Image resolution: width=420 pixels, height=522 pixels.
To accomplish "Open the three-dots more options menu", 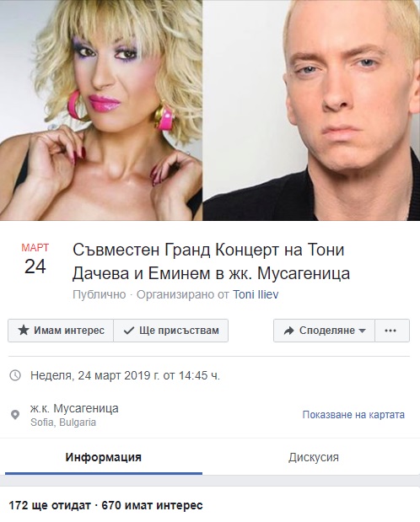I will click(392, 331).
